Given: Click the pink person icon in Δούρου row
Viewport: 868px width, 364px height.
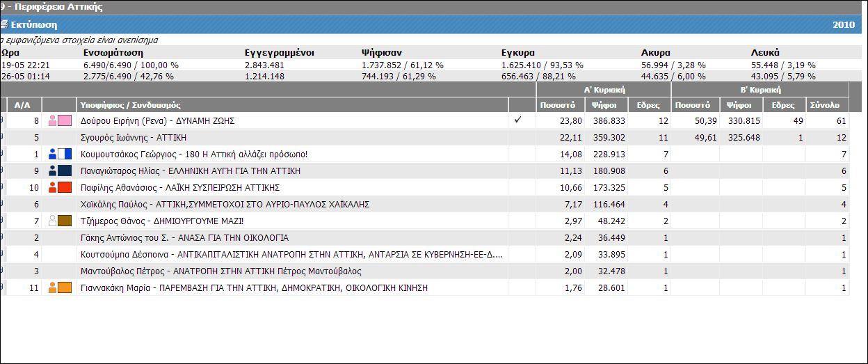Looking at the screenshot, I should tap(53, 120).
